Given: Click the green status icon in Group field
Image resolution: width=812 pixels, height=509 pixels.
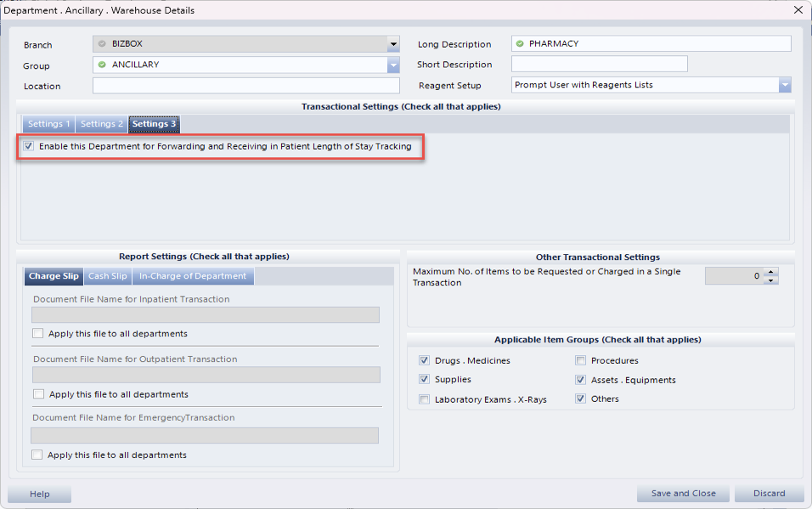Looking at the screenshot, I should click(x=102, y=65).
